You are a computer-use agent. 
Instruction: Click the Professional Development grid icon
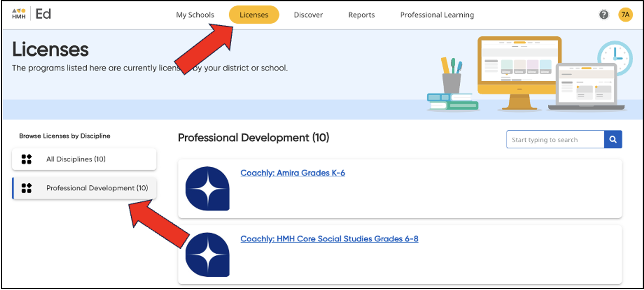27,188
